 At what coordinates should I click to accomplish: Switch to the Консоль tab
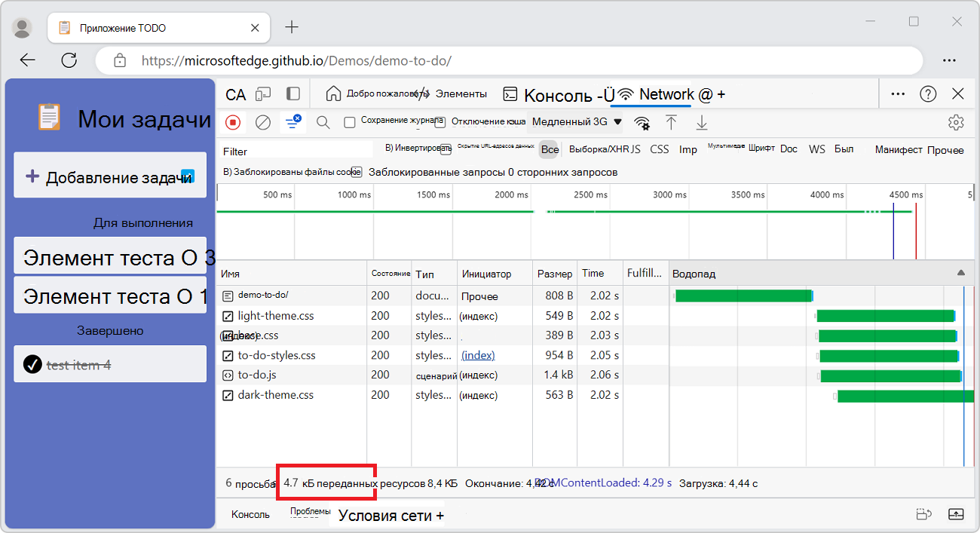(558, 95)
